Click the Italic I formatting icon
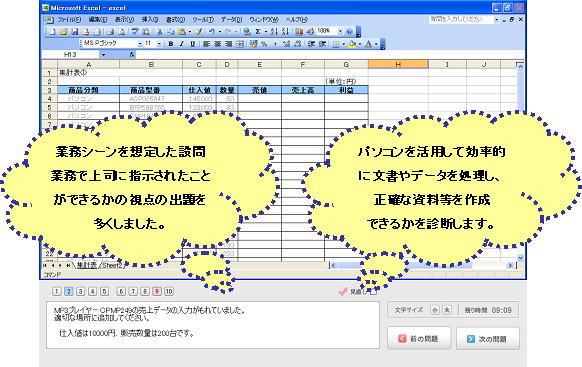Viewport: 582px width, 367px height. [182, 44]
